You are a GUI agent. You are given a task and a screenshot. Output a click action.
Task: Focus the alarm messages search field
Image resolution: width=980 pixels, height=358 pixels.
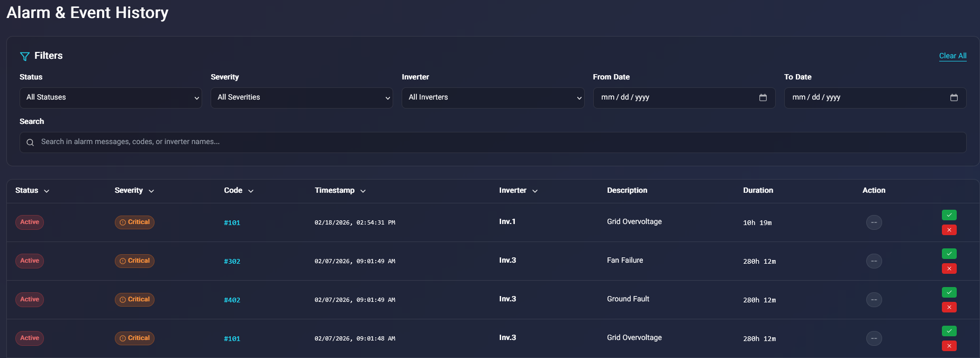coord(493,142)
